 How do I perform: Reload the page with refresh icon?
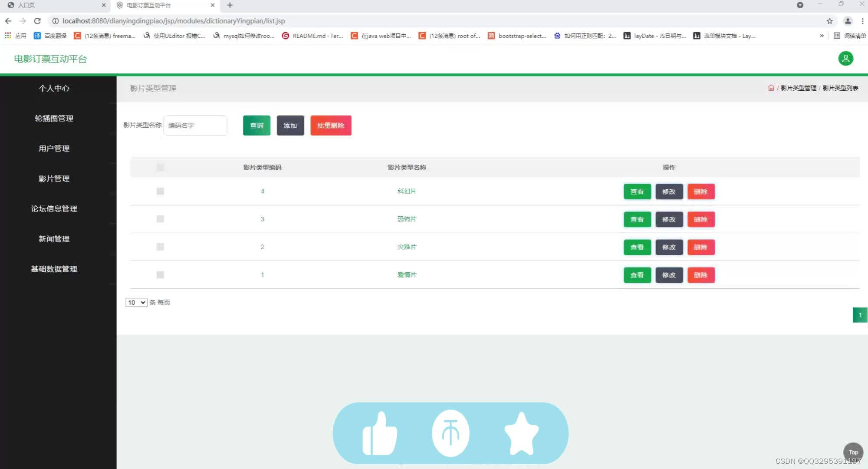click(x=37, y=21)
